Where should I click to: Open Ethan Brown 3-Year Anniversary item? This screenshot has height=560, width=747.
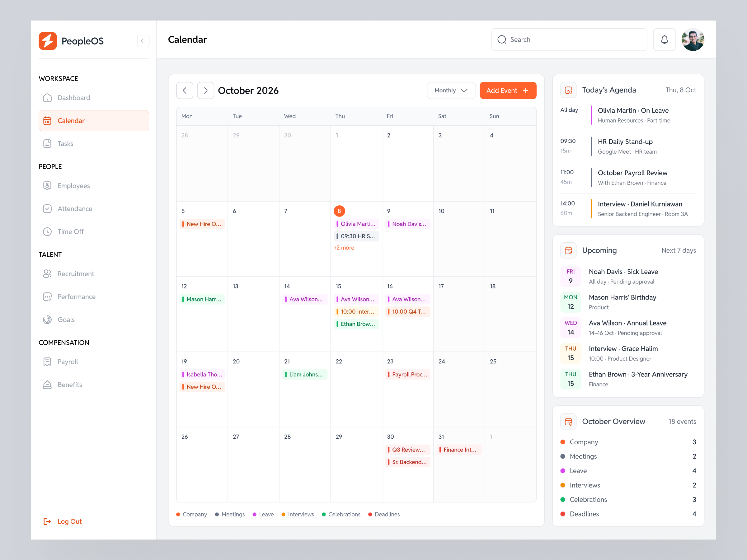[x=628, y=379]
